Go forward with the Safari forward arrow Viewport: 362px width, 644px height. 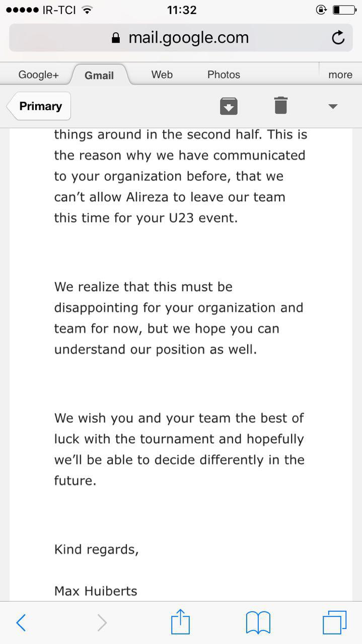(x=102, y=623)
